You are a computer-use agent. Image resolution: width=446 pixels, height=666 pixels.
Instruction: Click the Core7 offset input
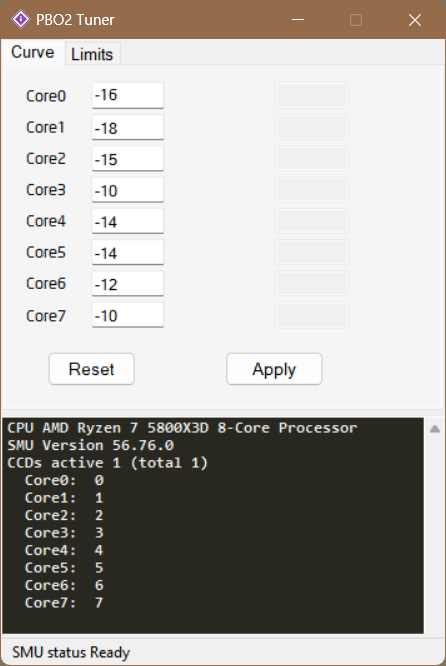(128, 315)
